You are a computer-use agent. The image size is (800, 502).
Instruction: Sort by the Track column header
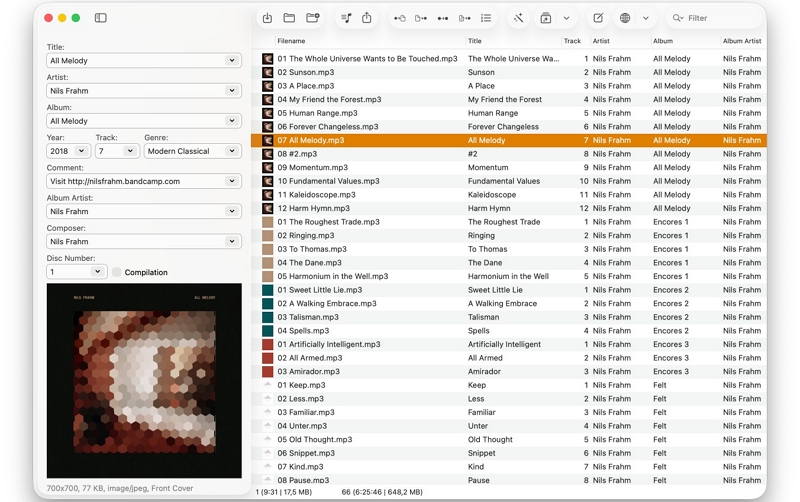572,41
